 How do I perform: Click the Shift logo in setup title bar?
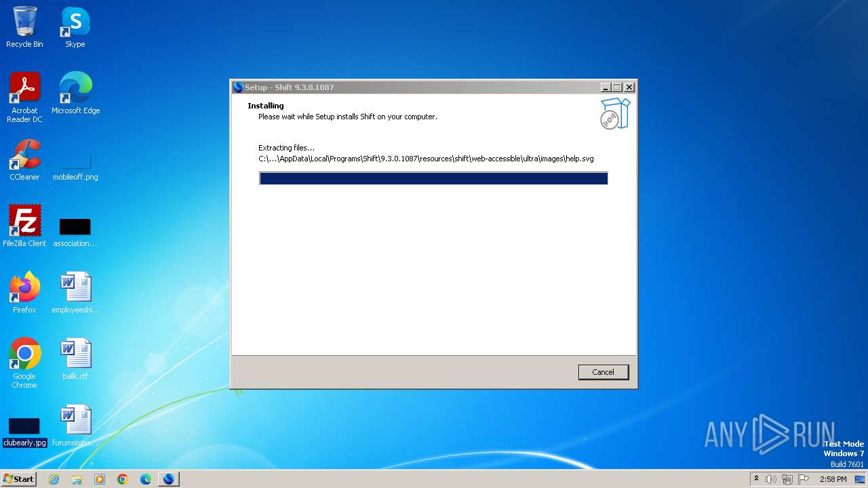coord(238,87)
